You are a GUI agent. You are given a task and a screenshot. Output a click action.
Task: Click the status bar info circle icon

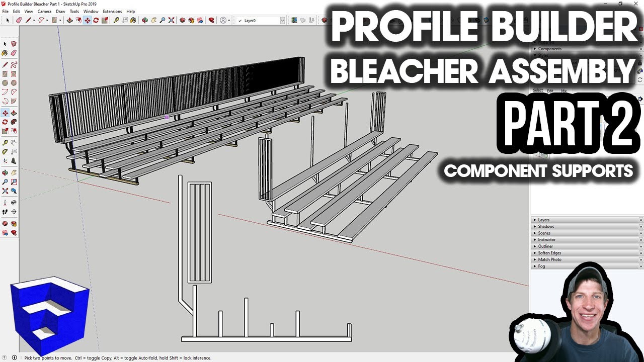[14, 358]
